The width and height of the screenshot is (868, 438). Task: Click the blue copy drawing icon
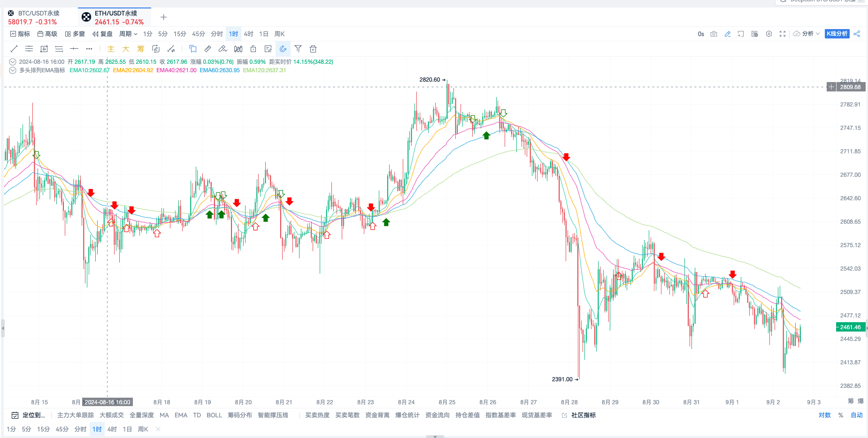coord(193,49)
